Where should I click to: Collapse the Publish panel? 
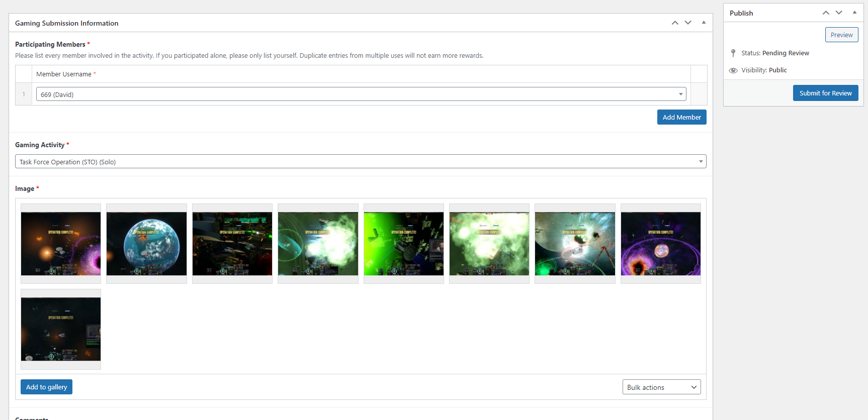point(854,13)
